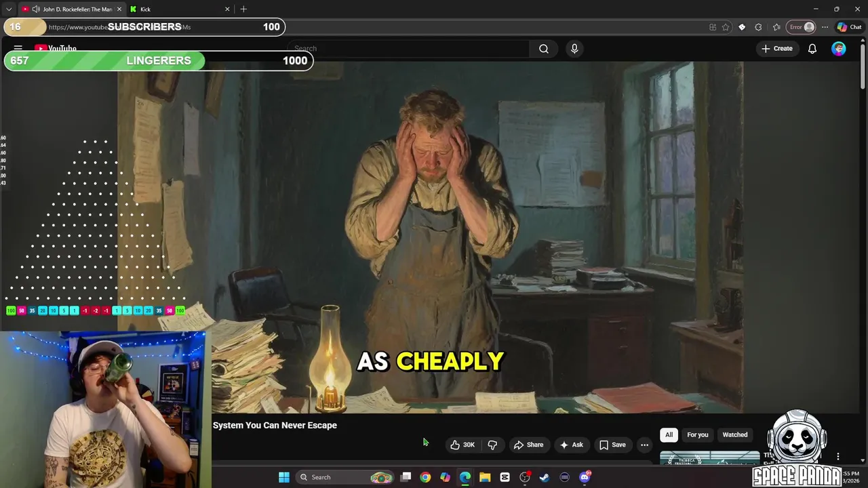Close the Kick tab
Viewport: 868px width, 488px height.
tap(227, 9)
